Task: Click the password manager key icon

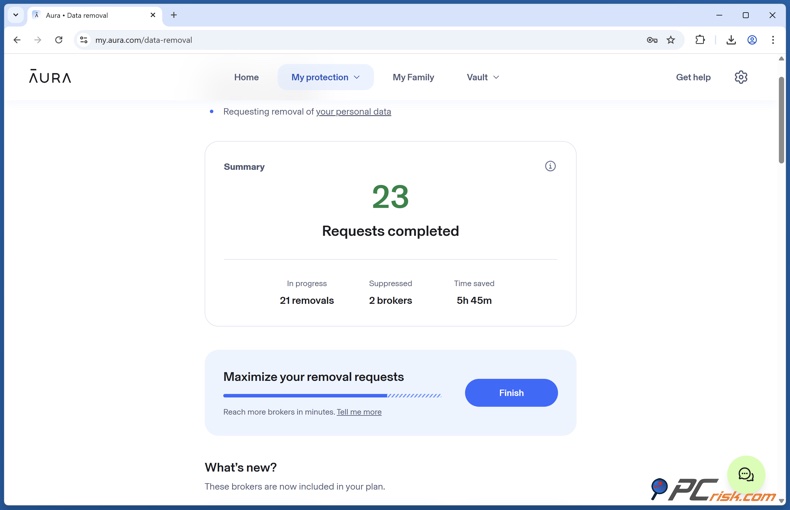Action: 652,40
